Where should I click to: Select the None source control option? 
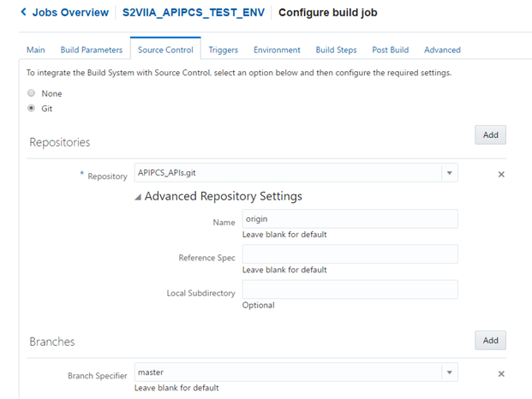(32, 93)
